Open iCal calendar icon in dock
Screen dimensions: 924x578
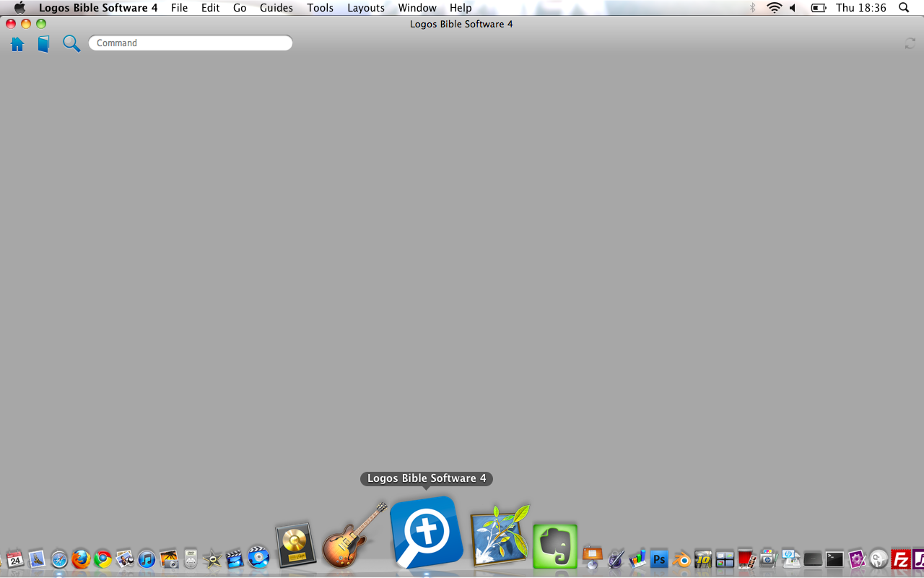point(15,558)
